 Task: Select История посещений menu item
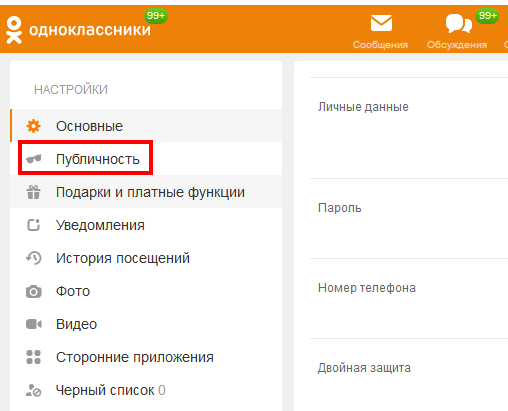tap(146, 258)
